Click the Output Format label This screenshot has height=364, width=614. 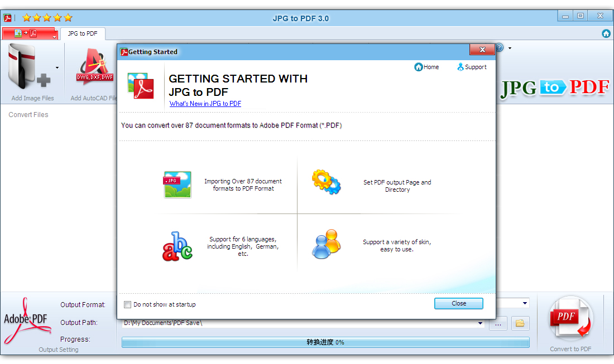[x=83, y=304]
